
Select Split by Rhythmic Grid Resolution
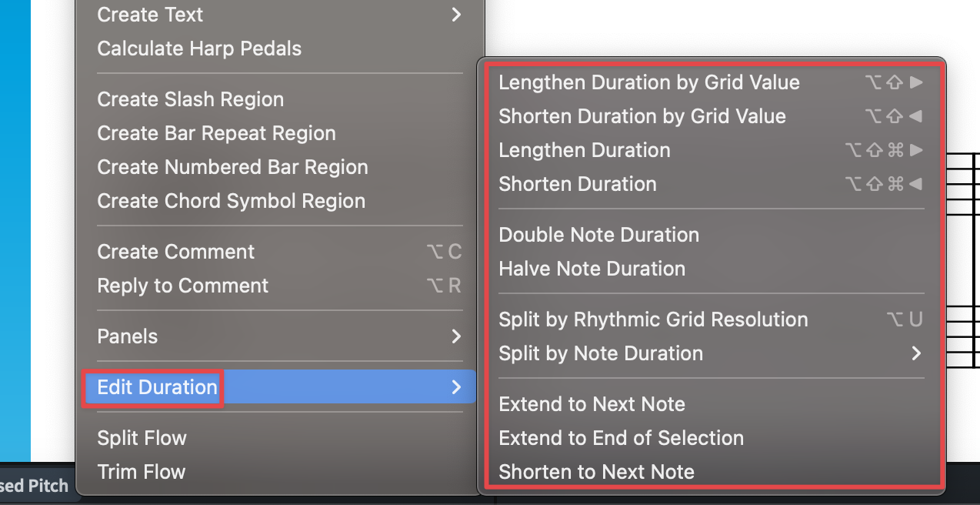pos(653,319)
